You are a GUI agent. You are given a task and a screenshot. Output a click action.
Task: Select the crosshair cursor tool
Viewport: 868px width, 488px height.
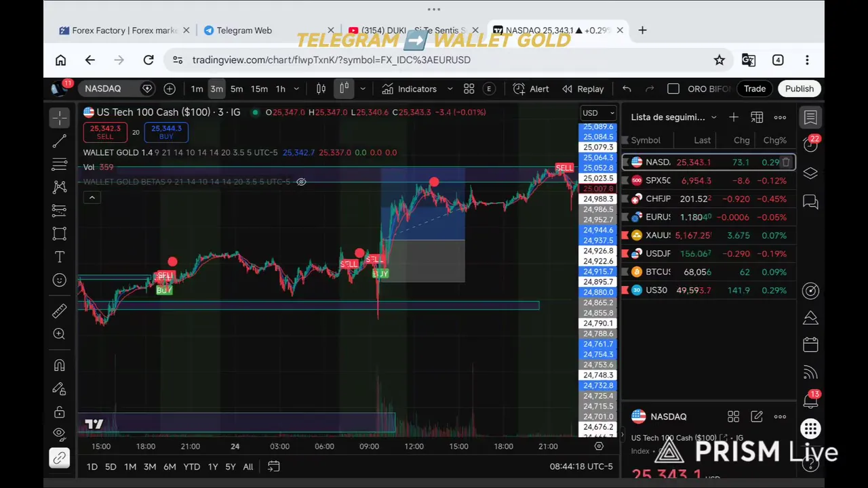(x=60, y=117)
